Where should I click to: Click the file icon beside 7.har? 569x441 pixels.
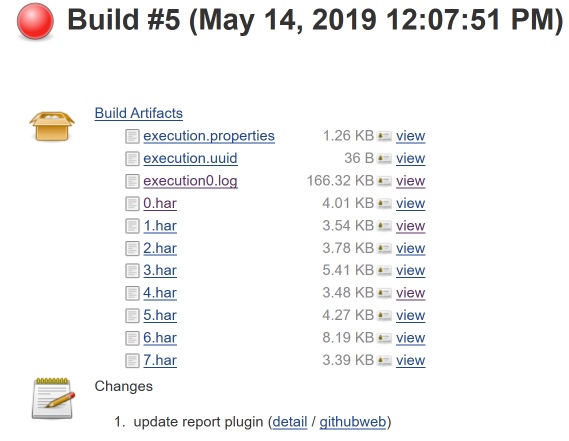coord(132,361)
